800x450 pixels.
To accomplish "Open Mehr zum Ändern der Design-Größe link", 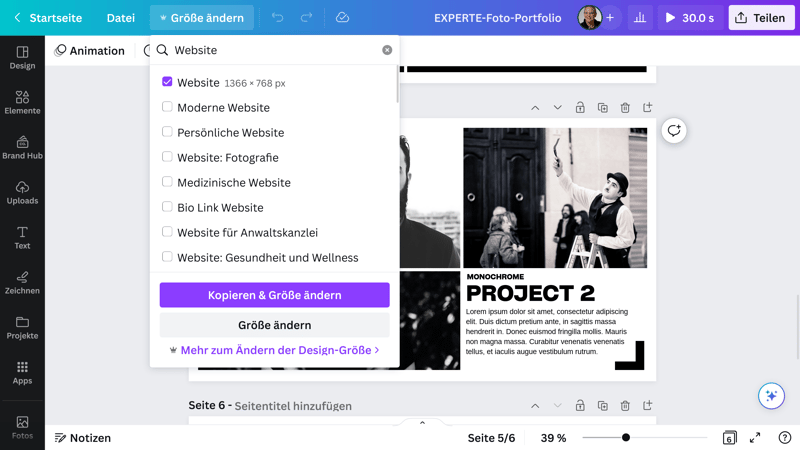I will (275, 350).
